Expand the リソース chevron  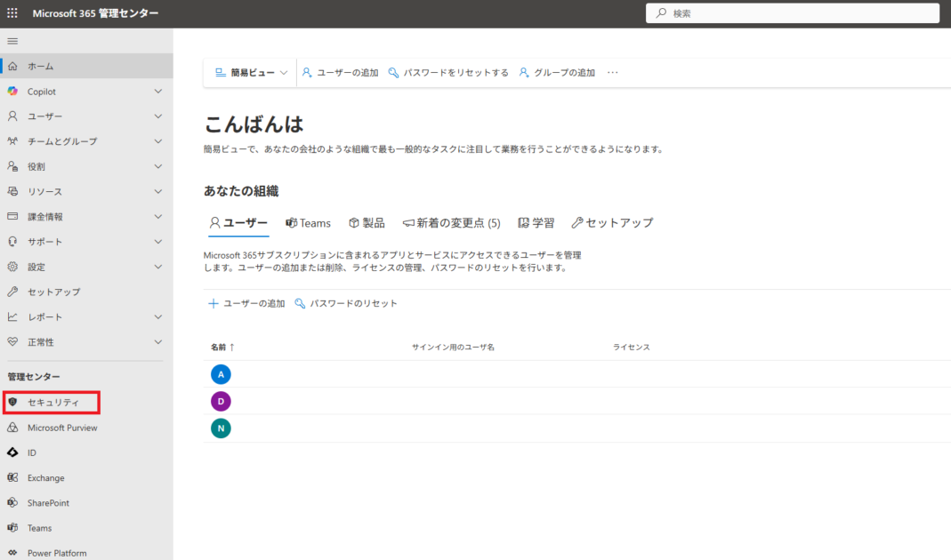(x=158, y=191)
